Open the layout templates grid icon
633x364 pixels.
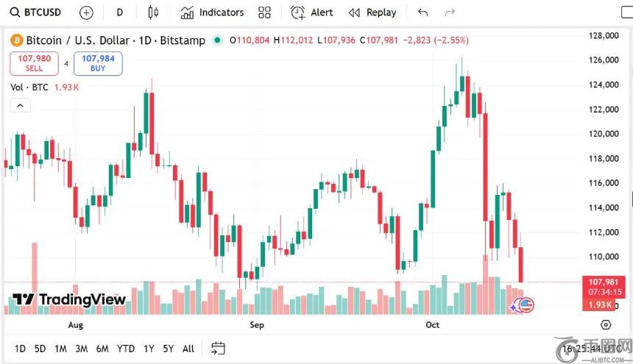coord(265,13)
